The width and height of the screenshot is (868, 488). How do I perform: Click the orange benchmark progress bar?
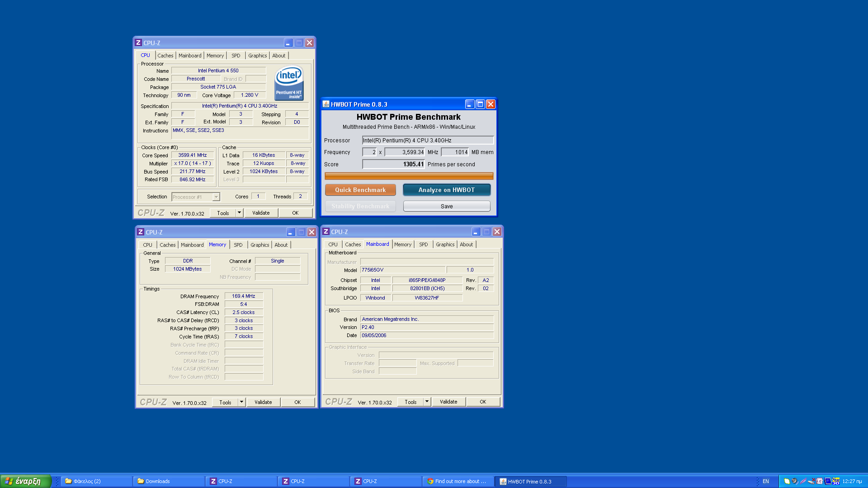(409, 176)
